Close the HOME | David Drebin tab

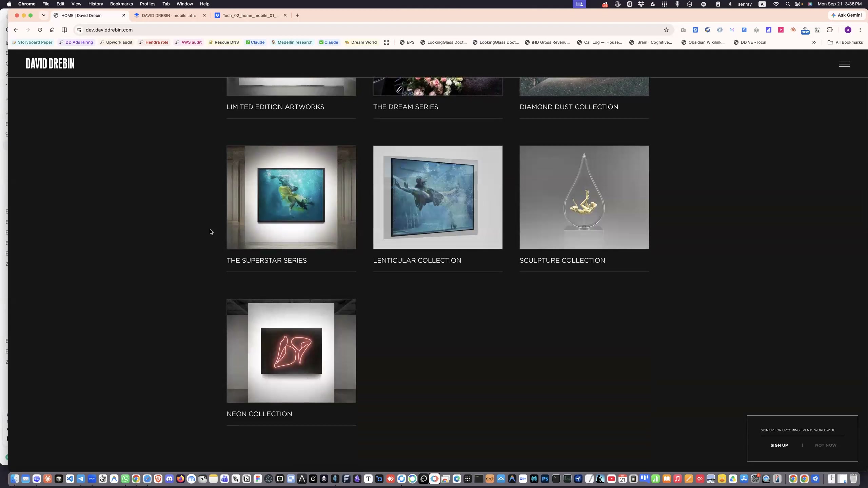click(x=124, y=15)
